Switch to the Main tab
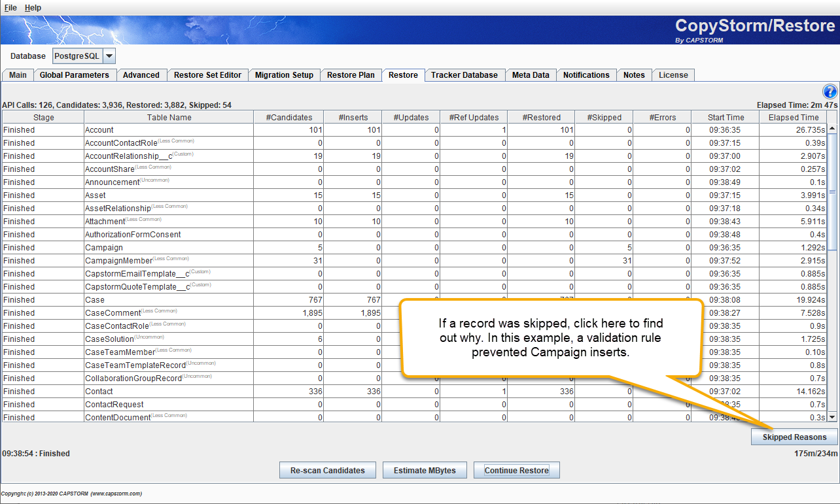The image size is (840, 504). click(x=18, y=75)
